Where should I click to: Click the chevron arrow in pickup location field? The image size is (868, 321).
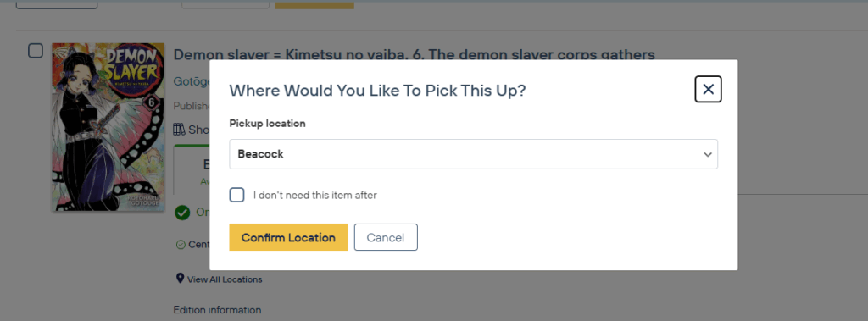(708, 154)
